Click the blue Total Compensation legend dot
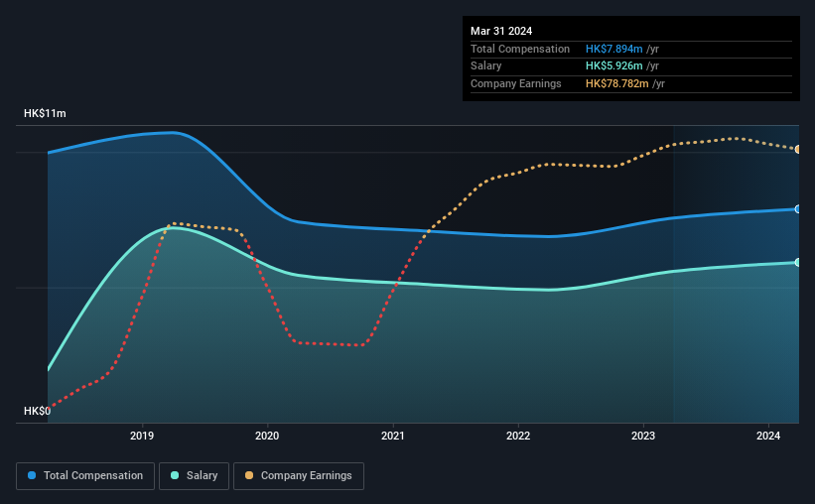This screenshot has width=815, height=504. tap(32, 475)
